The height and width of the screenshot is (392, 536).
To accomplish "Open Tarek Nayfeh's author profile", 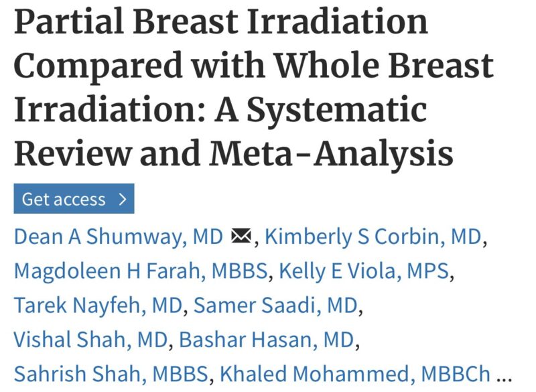I will pos(74,306).
